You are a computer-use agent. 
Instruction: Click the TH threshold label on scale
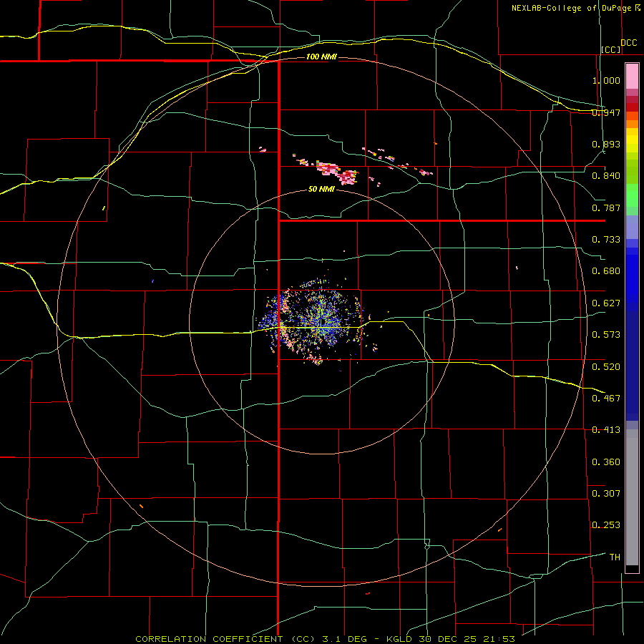point(615,557)
